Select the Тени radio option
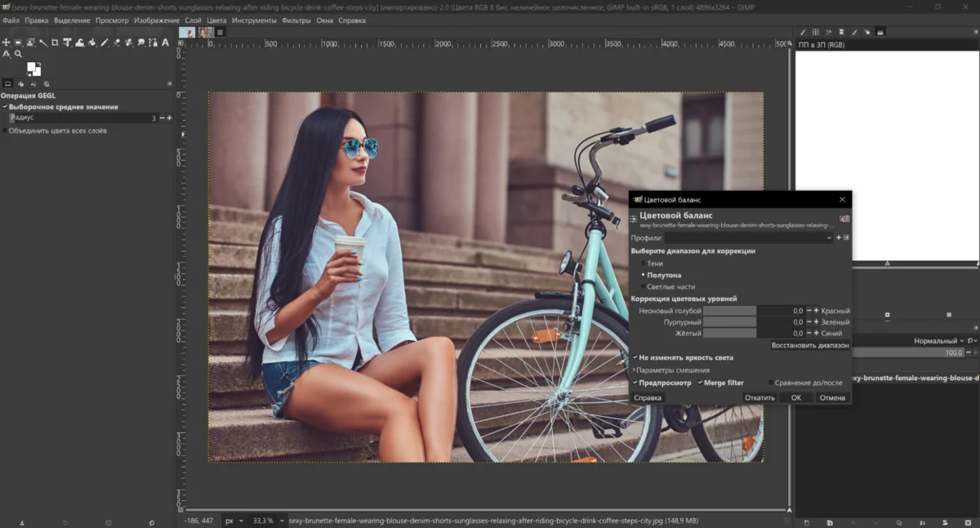The width and height of the screenshot is (980, 528). click(644, 264)
